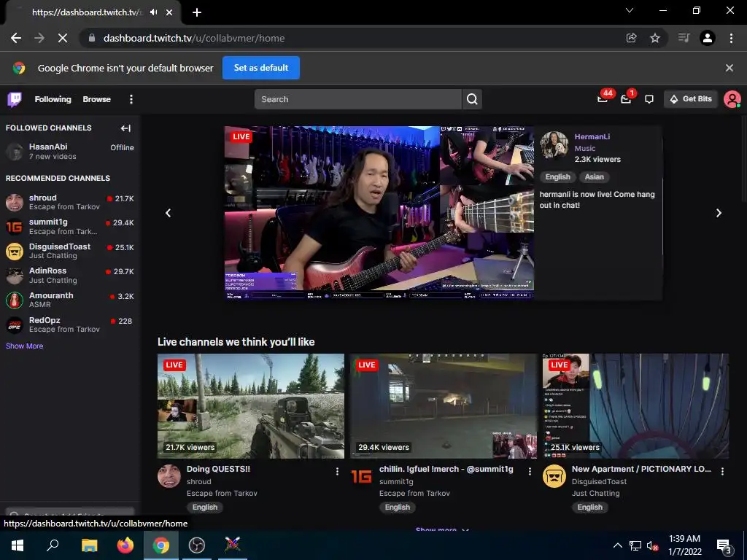Open Windows Start menu

[18, 545]
